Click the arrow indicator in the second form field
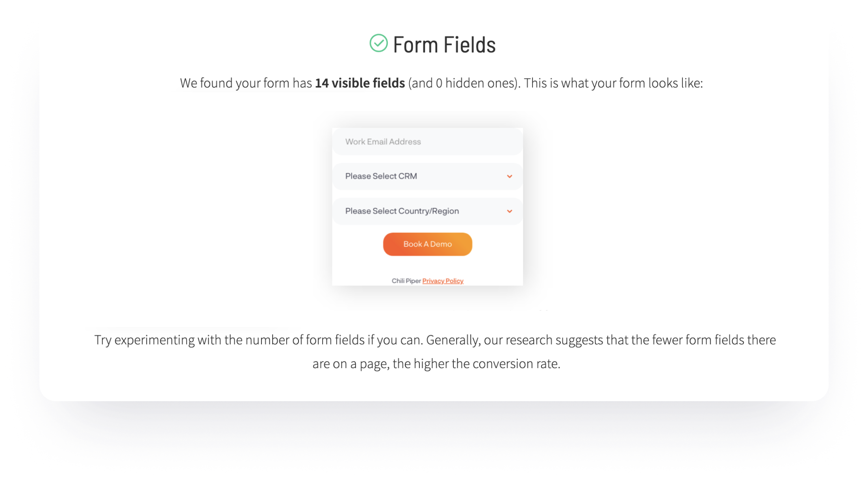The height and width of the screenshot is (480, 868). pyautogui.click(x=510, y=176)
